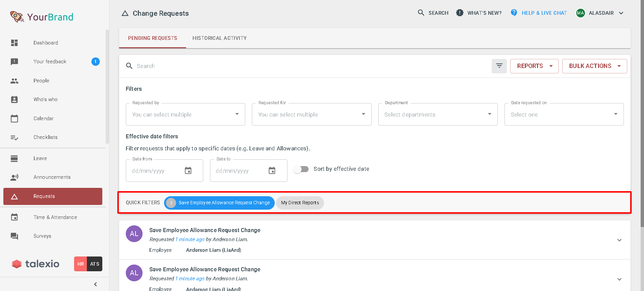Expand the second Save Employee Allowance request
Image resolution: width=644 pixels, height=291 pixels.
(620, 279)
